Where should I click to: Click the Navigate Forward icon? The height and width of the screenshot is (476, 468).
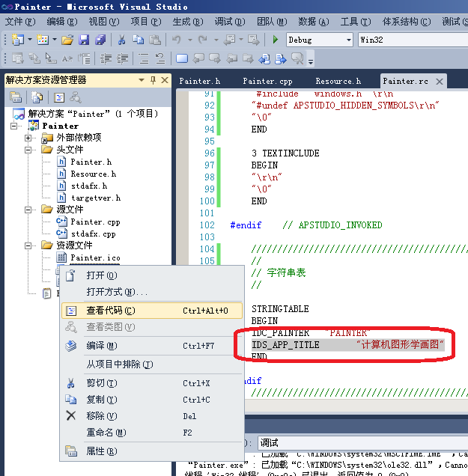(x=253, y=40)
